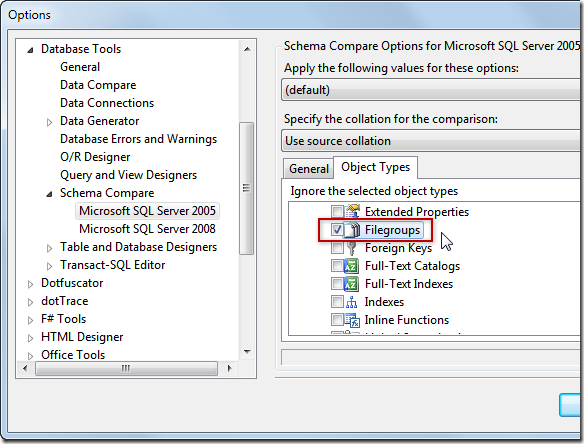The image size is (584, 444).
Task: Check the Full-Text Indexes checkbox
Action: point(337,284)
